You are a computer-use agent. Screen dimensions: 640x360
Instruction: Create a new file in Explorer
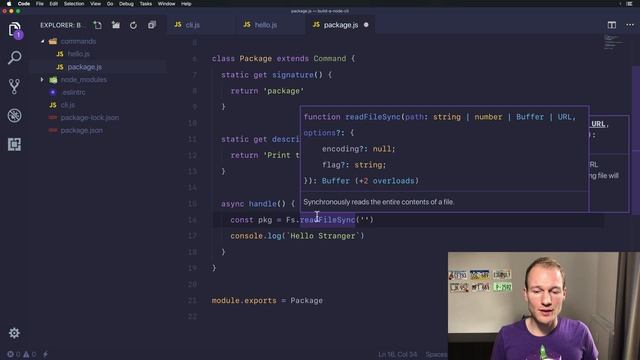point(98,25)
